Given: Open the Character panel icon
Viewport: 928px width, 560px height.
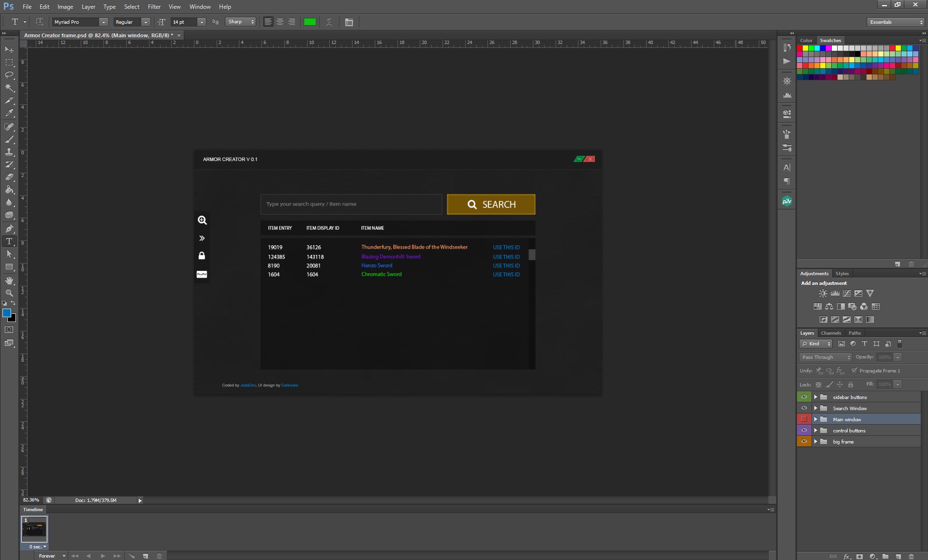Looking at the screenshot, I should 787,167.
